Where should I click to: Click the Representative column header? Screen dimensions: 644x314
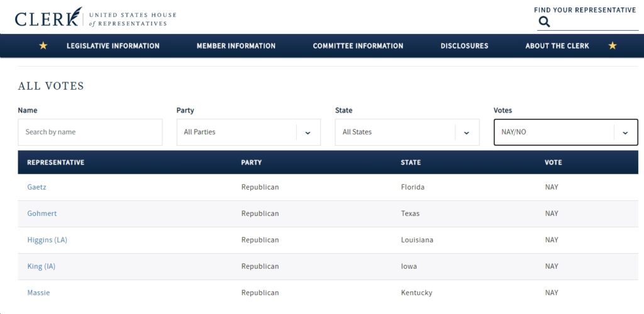[56, 162]
